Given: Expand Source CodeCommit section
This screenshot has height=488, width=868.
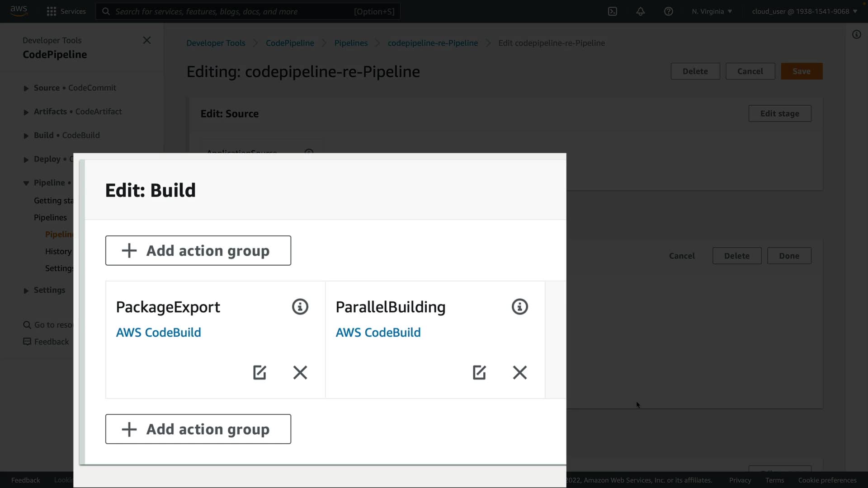Looking at the screenshot, I should [26, 88].
